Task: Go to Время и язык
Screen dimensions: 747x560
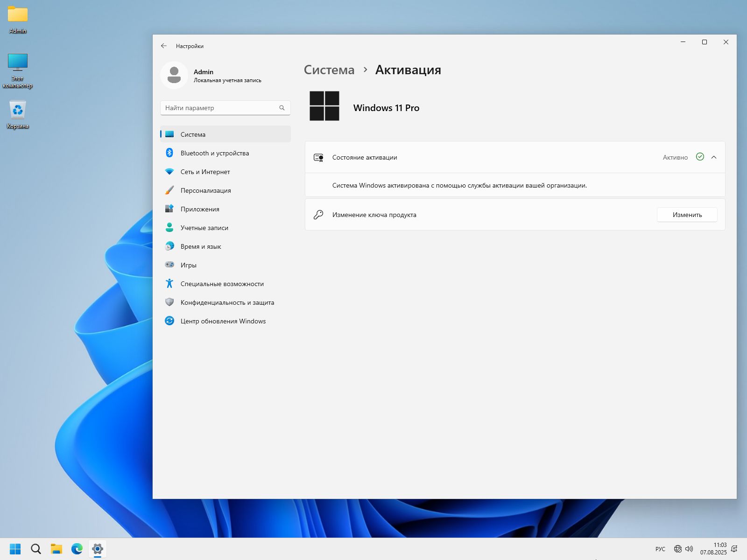Action: [x=225, y=246]
